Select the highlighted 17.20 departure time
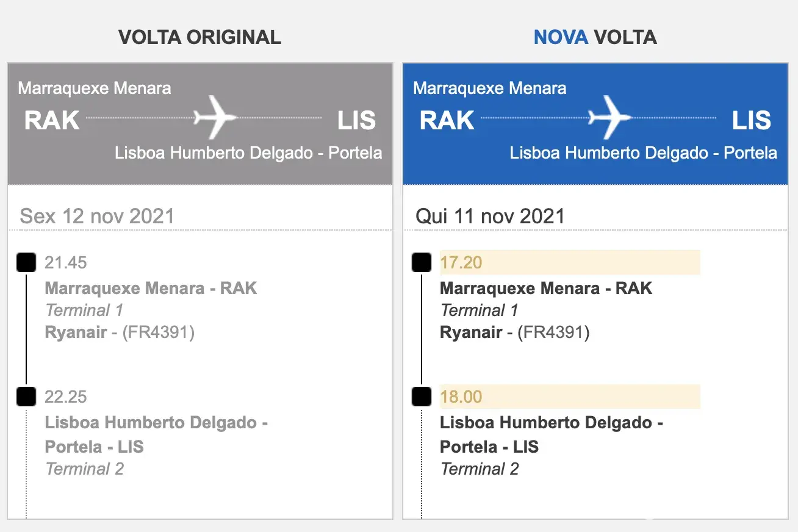 pos(461,263)
